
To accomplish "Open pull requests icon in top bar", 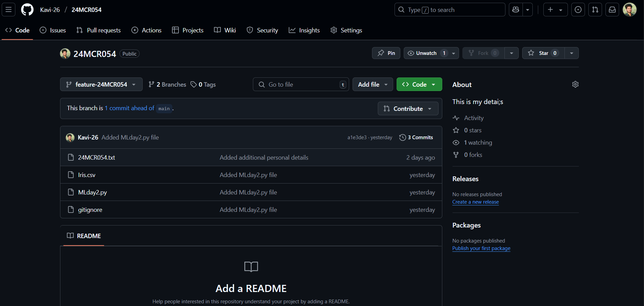I will tap(595, 10).
